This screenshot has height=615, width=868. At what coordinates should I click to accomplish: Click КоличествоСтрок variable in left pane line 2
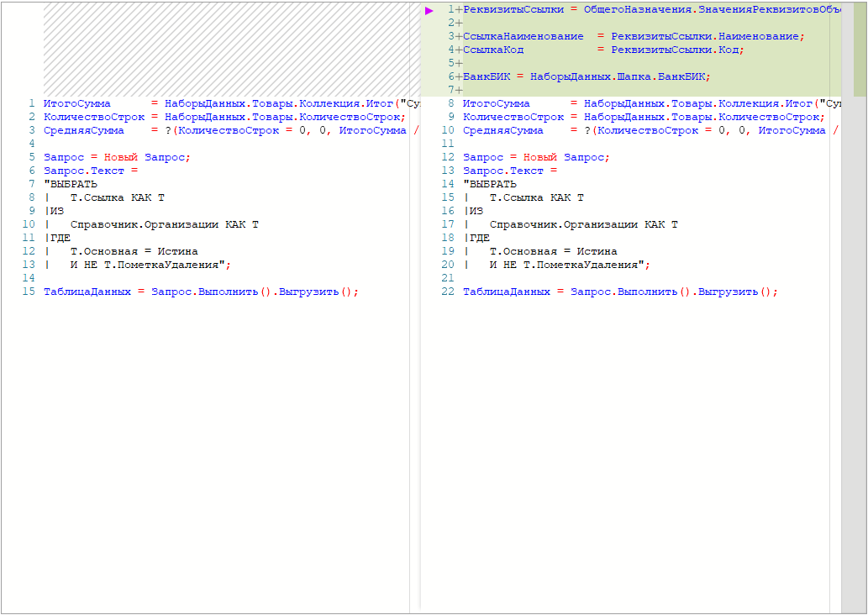[x=94, y=118]
